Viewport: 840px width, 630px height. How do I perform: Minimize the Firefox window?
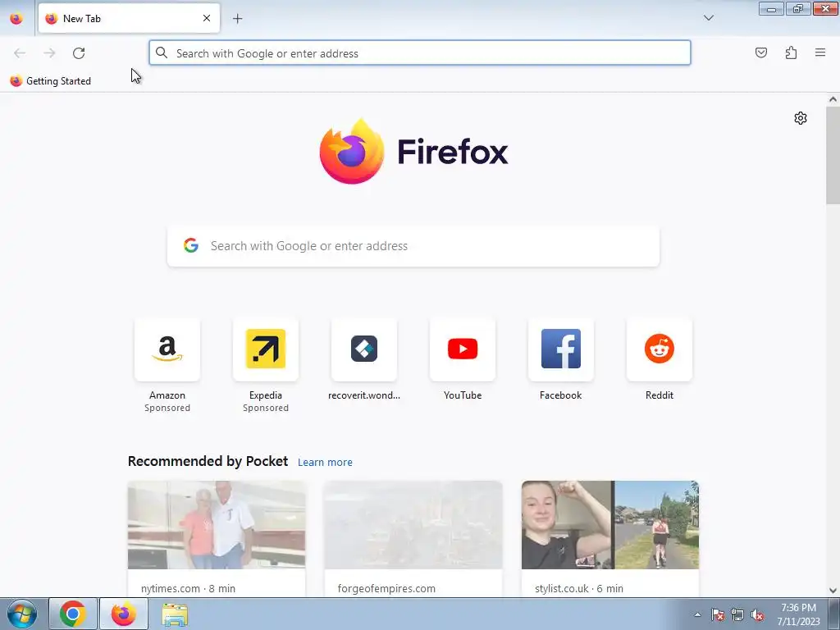(771, 8)
